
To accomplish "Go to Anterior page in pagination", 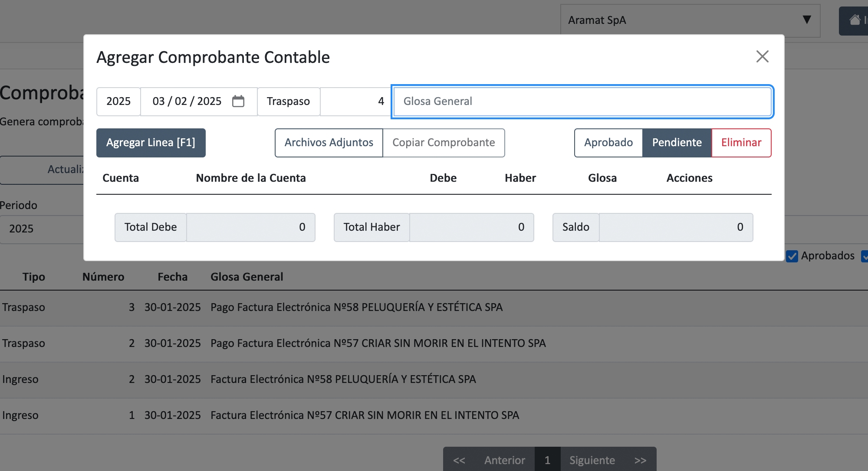I will click(504, 460).
